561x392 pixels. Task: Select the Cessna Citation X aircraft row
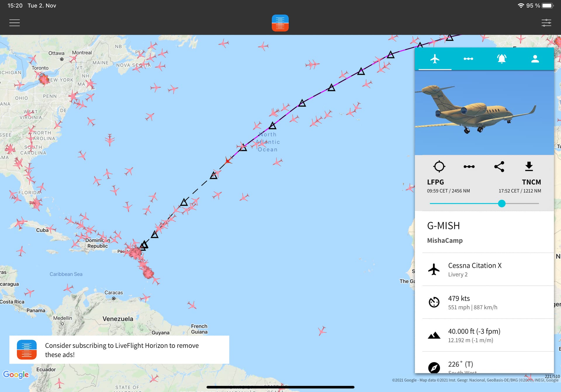click(x=488, y=269)
